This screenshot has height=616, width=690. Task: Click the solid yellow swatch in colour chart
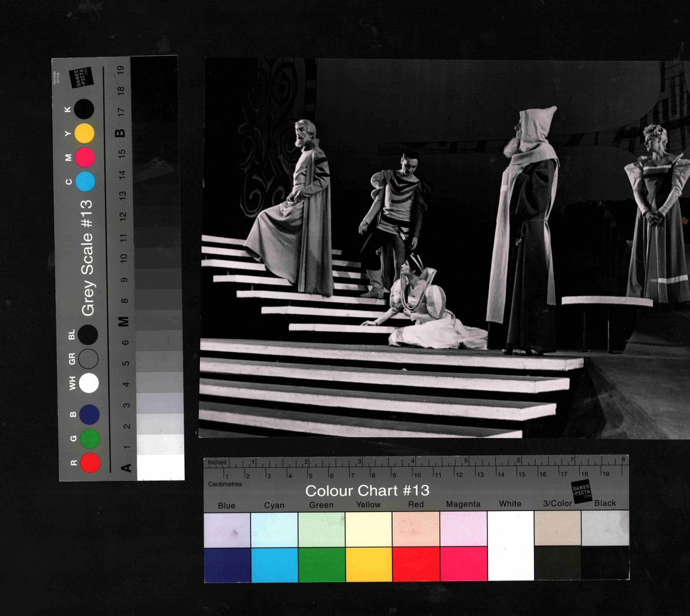(x=368, y=564)
